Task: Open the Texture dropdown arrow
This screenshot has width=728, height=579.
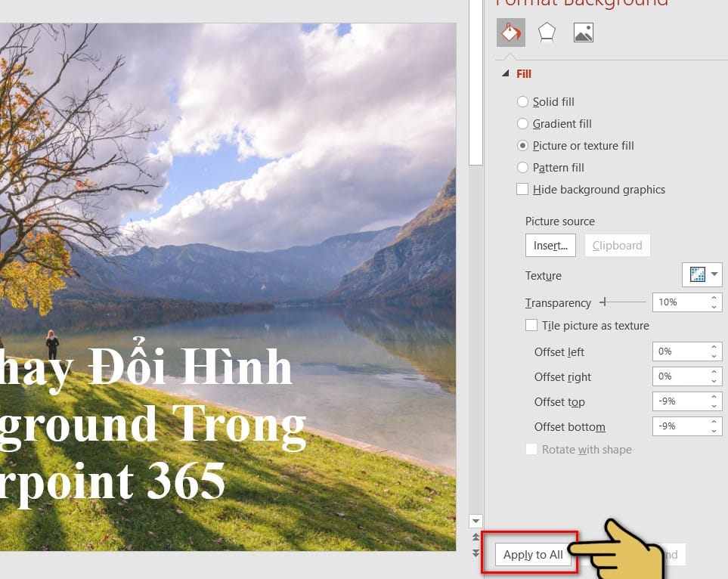Action: [715, 274]
